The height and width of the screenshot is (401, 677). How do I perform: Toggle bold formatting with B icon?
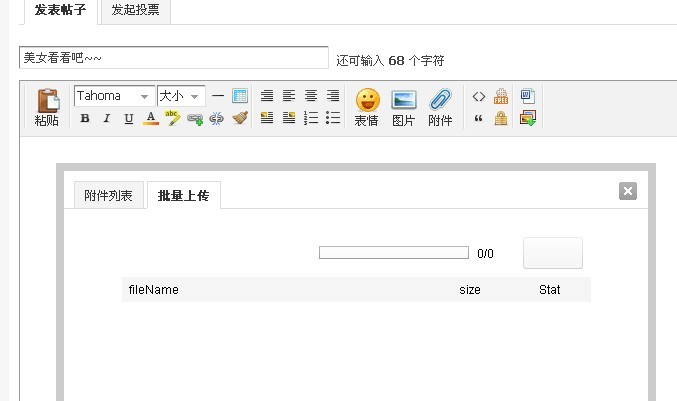(x=85, y=118)
